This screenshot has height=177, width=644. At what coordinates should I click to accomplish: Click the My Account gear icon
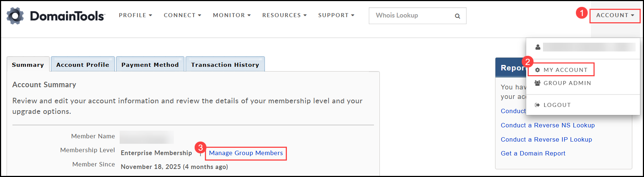tap(538, 70)
